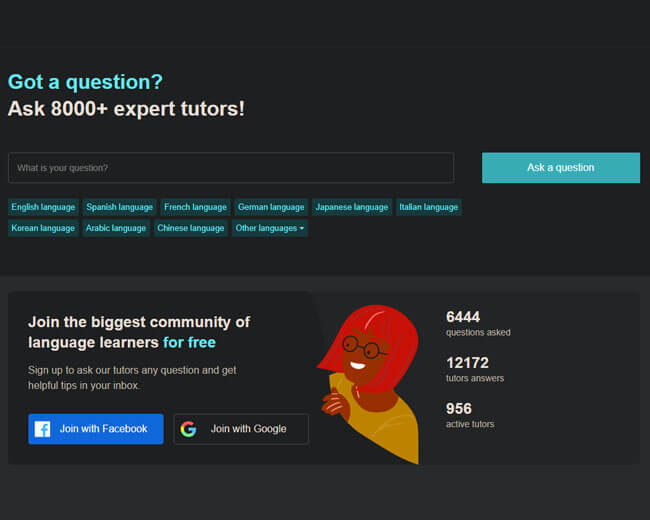Click the 12172 tutors answers count

(x=475, y=369)
